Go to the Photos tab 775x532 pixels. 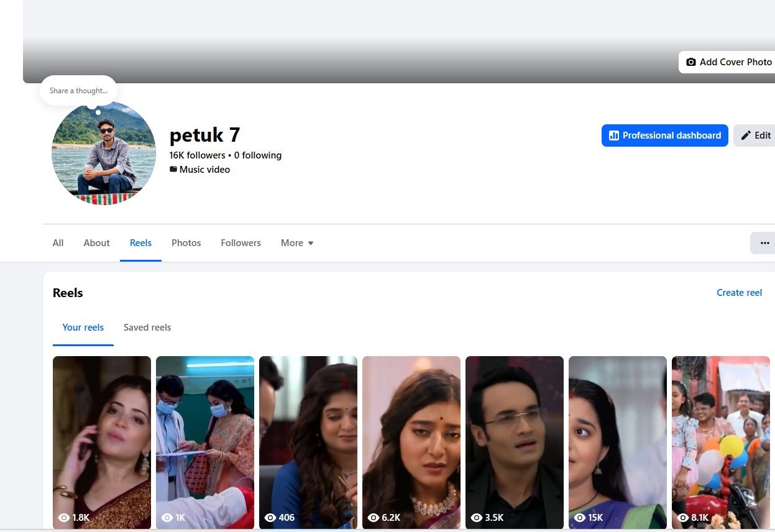click(x=186, y=243)
